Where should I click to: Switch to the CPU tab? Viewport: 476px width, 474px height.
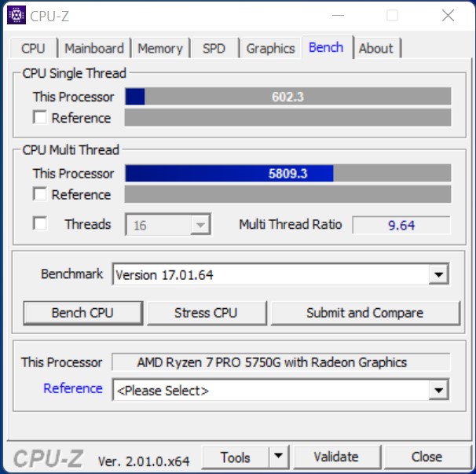click(34, 48)
